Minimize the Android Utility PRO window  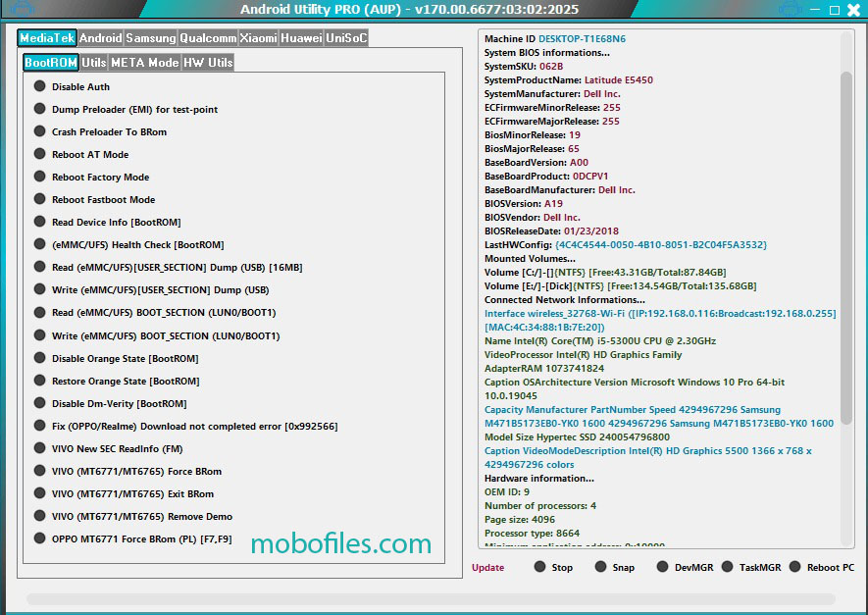click(815, 10)
